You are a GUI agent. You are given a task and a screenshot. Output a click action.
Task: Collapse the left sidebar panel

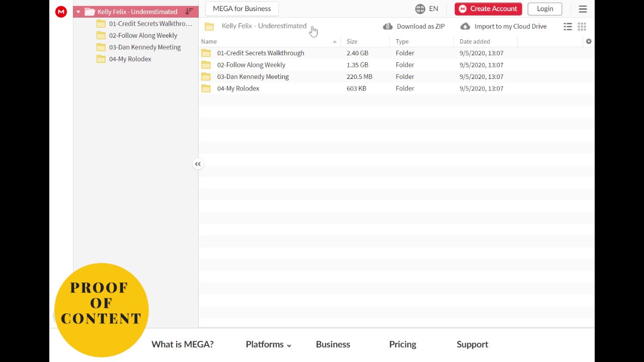(198, 164)
